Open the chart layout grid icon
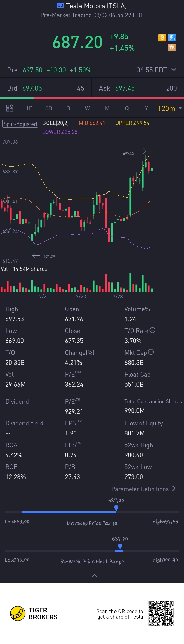Screen dimensions: 184x644 [9, 108]
